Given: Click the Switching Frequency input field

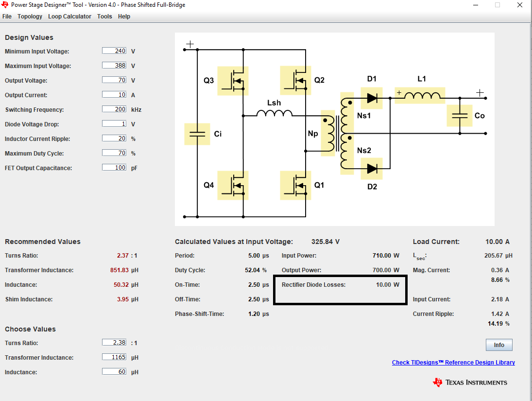Looking at the screenshot, I should 114,109.
